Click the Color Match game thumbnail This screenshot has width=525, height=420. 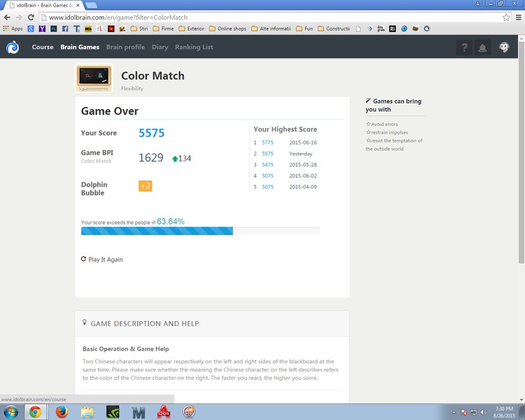tap(94, 78)
